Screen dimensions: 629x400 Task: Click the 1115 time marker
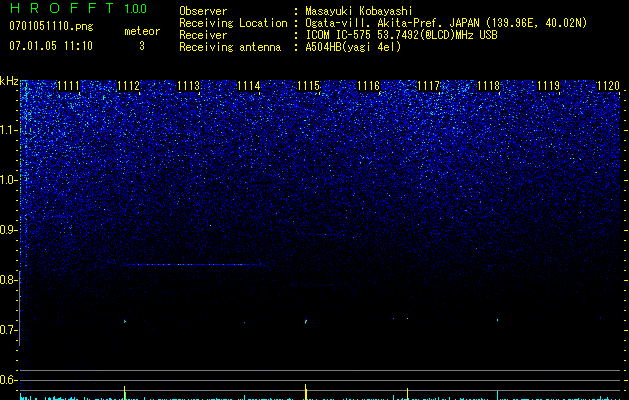point(308,86)
